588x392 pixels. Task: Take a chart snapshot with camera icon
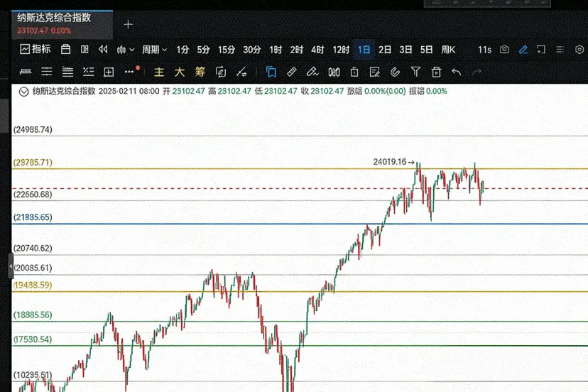504,50
